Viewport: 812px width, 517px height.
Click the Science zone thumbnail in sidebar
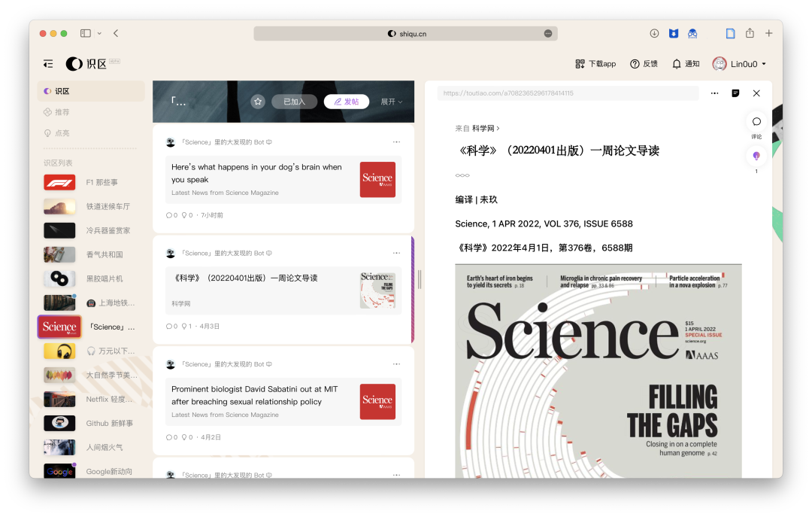tap(59, 327)
